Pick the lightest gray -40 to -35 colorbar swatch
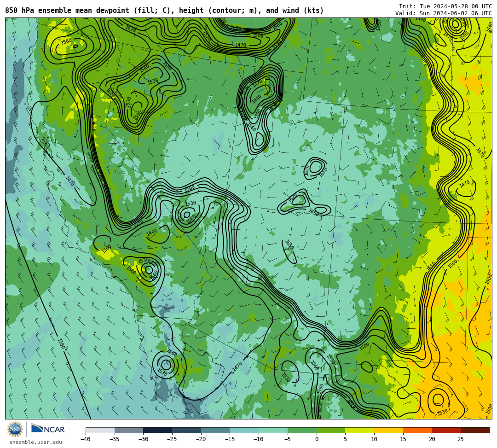 [x=100, y=430]
